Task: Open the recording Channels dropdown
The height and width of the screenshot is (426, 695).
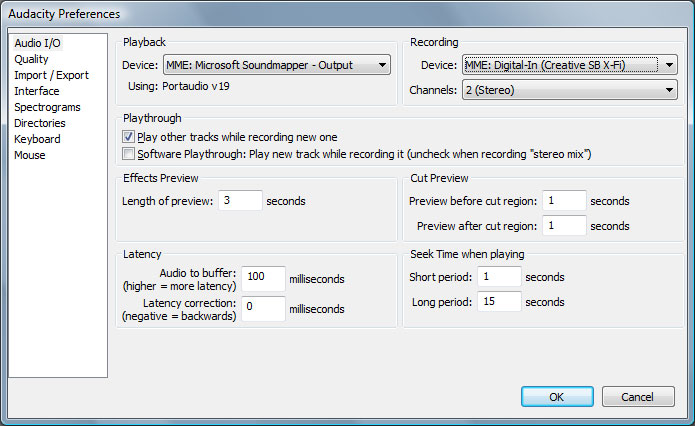Action: click(x=570, y=91)
